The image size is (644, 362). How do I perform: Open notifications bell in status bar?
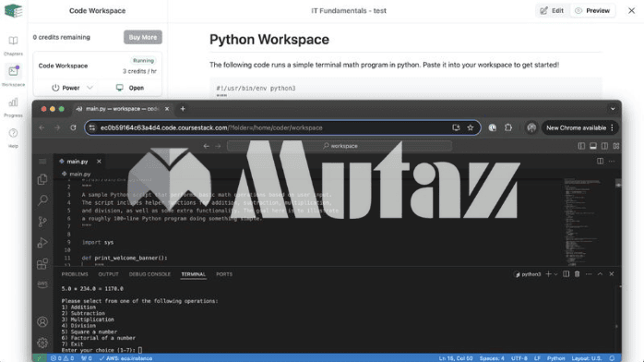click(612, 358)
